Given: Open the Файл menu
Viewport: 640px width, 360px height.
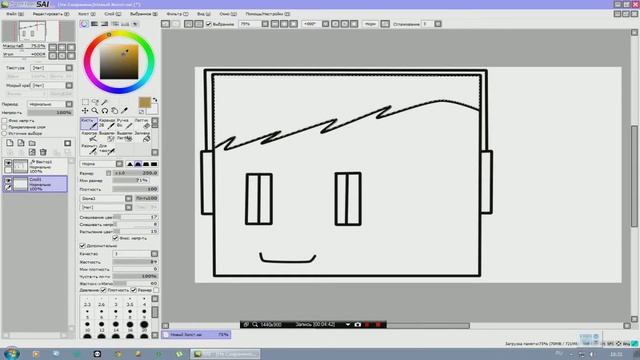Looking at the screenshot, I should point(14,14).
